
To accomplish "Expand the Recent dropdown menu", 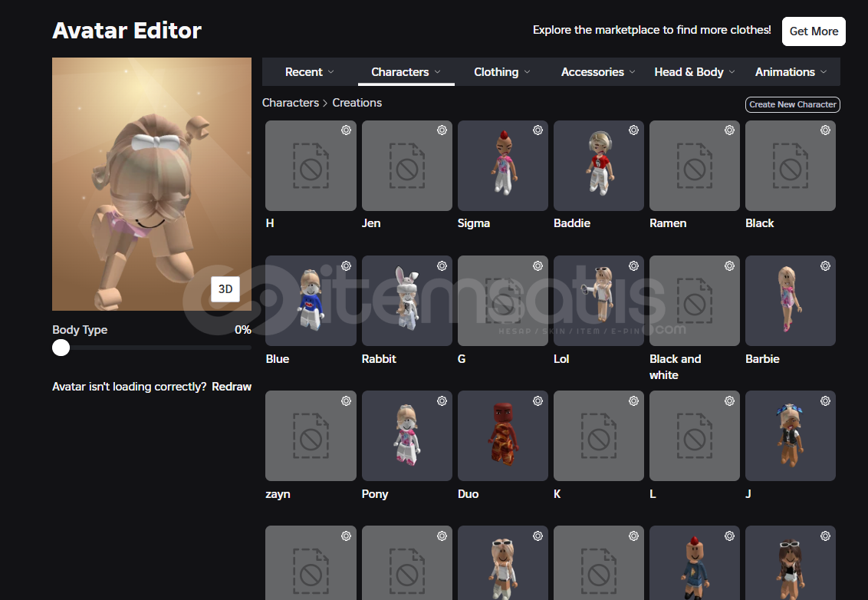I will pyautogui.click(x=309, y=72).
